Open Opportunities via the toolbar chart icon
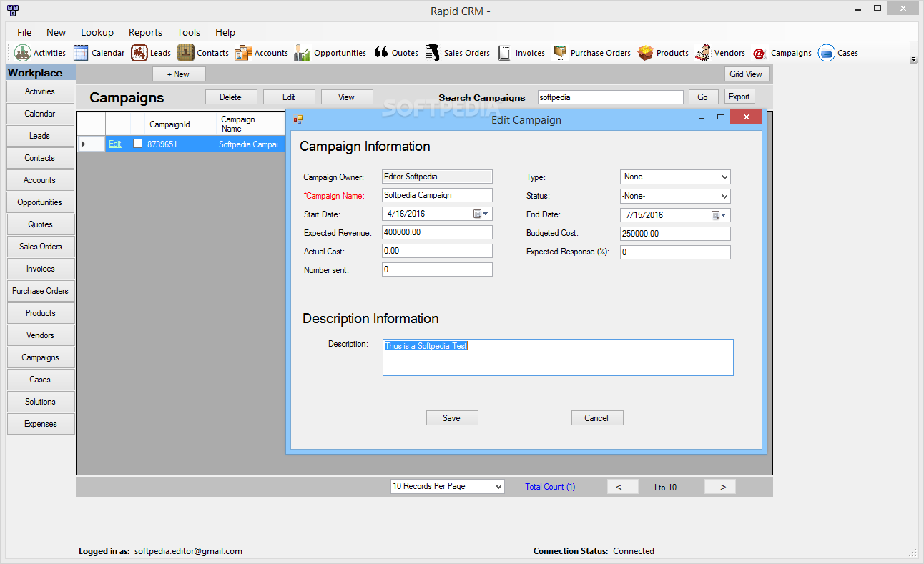 [x=302, y=53]
